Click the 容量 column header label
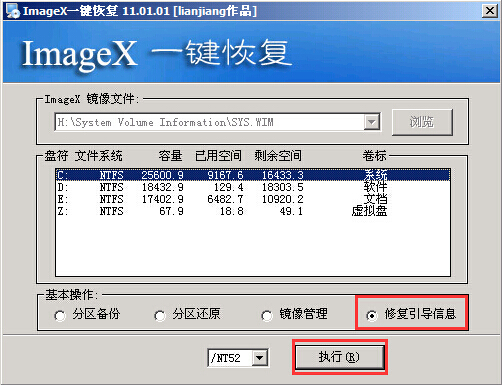502x385 pixels. pyautogui.click(x=170, y=156)
